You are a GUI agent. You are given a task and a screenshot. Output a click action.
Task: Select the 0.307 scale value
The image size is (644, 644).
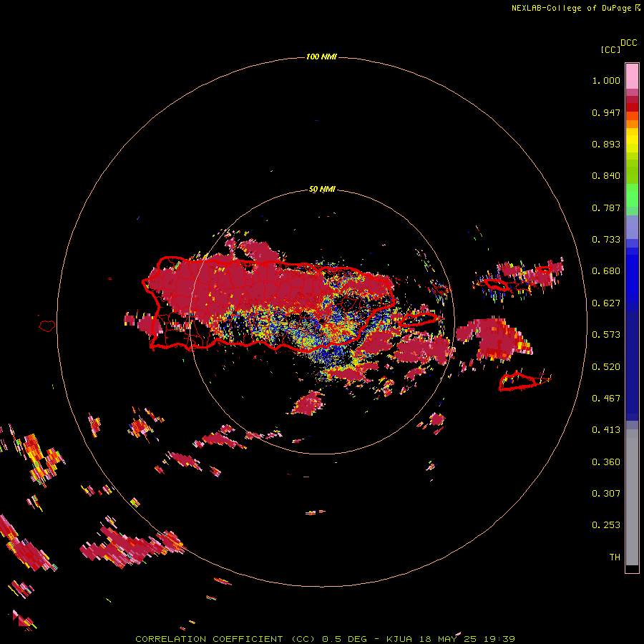point(606,494)
